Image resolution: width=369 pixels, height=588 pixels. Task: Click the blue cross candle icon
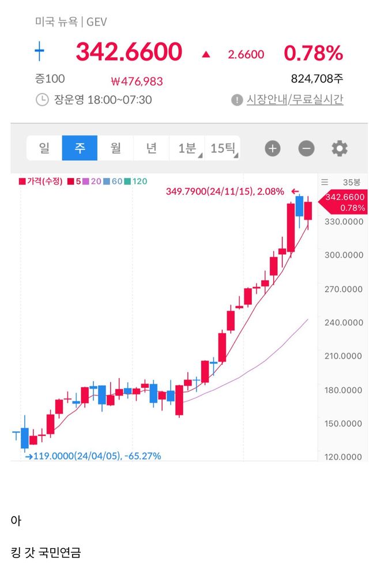pos(39,52)
